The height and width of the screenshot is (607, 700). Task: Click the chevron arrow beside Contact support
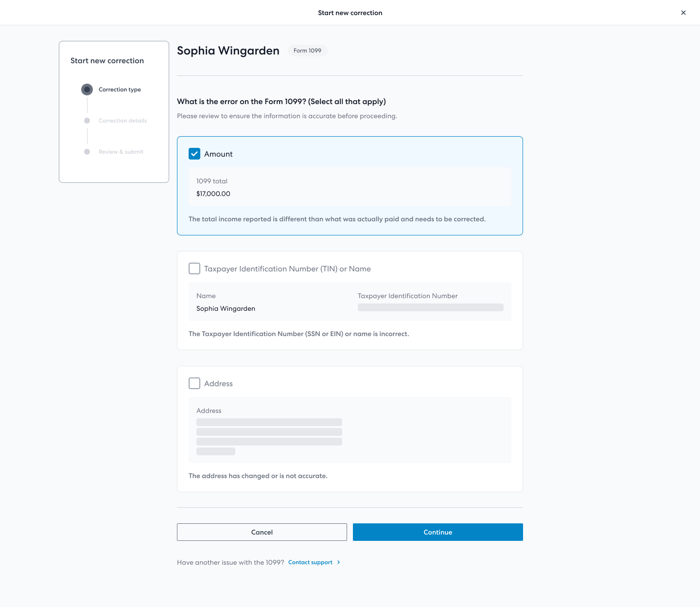coord(339,562)
